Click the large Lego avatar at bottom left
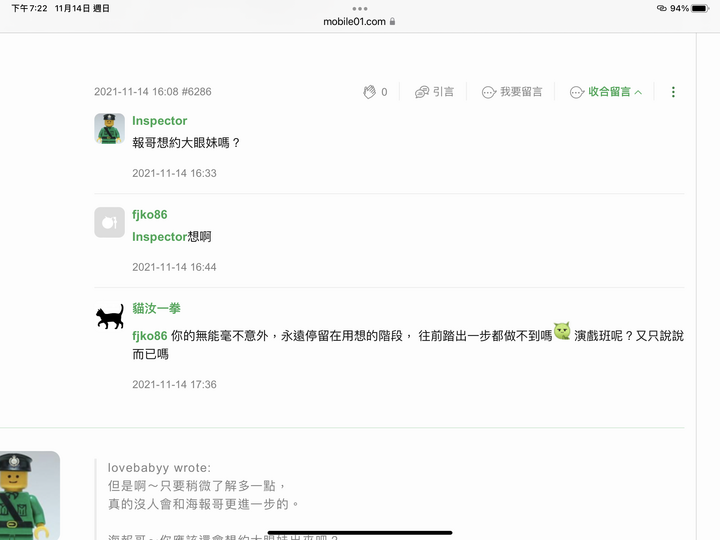The image size is (720, 540). tap(29, 495)
